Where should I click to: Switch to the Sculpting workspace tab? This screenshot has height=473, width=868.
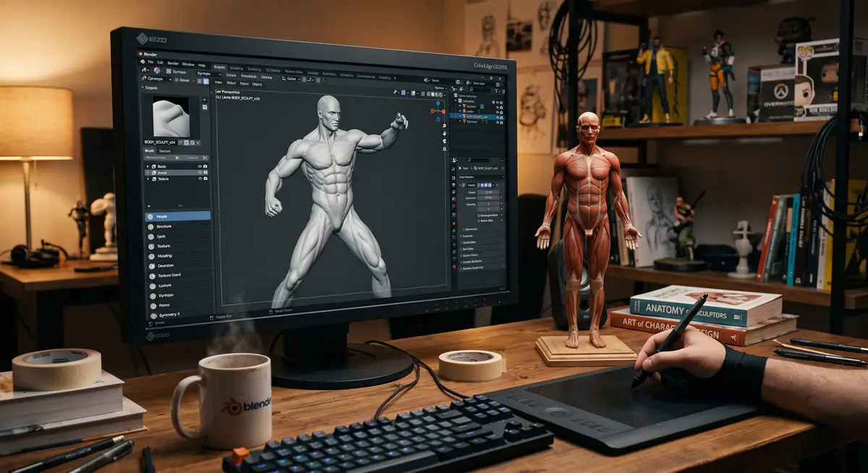(x=237, y=68)
